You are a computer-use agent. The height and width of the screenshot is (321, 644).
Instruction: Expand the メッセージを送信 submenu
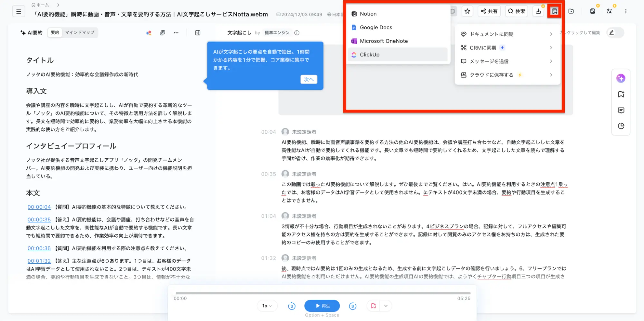click(507, 61)
